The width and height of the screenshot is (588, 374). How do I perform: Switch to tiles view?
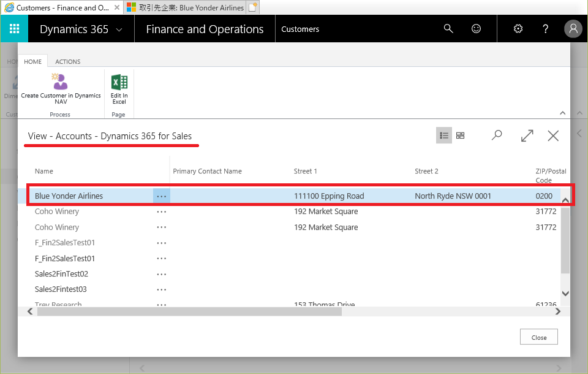tap(460, 135)
